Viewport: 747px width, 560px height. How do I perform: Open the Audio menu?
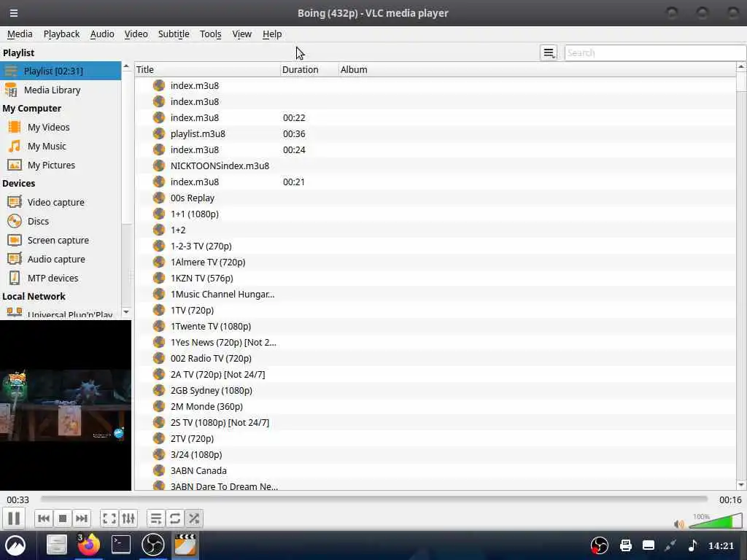pyautogui.click(x=102, y=34)
